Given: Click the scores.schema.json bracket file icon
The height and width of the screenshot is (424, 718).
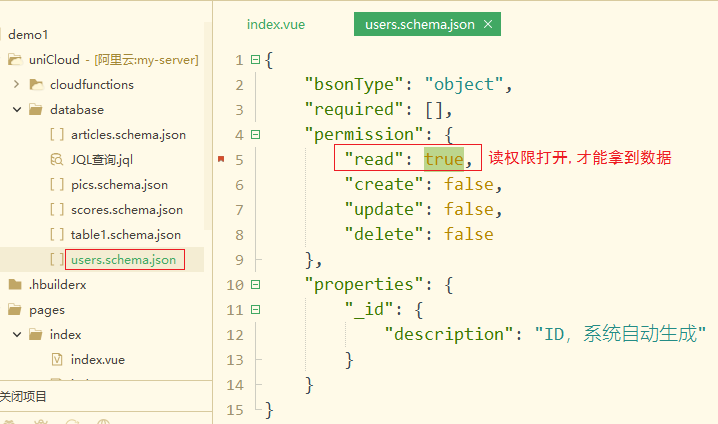Looking at the screenshot, I should 57,210.
